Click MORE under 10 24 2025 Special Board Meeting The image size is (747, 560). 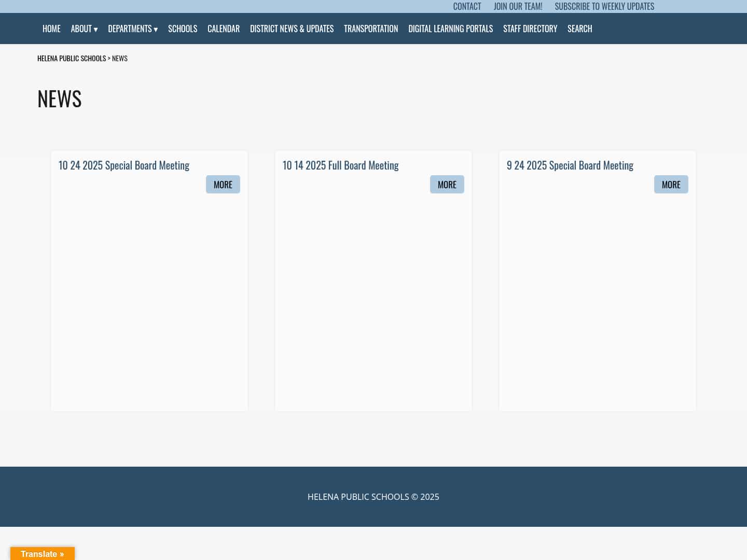[223, 184]
